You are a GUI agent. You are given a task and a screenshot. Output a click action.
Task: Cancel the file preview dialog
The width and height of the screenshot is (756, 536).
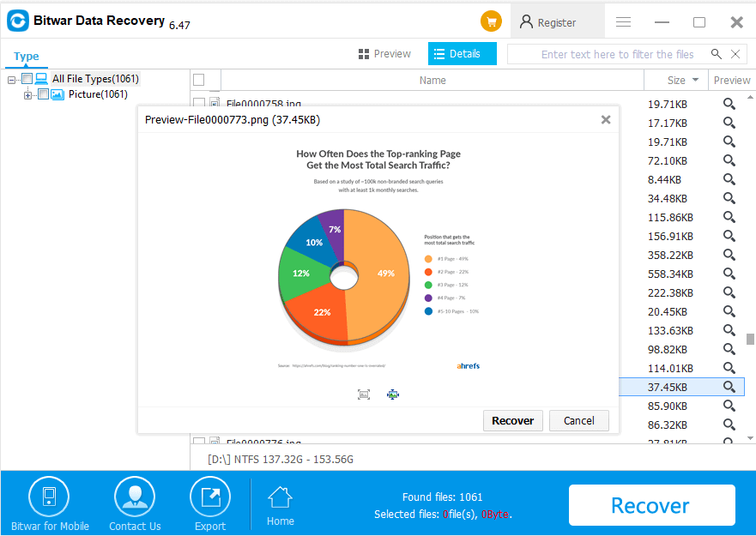(578, 420)
